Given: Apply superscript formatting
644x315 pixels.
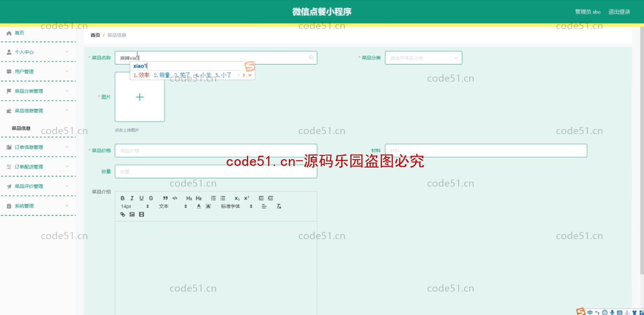Looking at the screenshot, I should click(247, 198).
